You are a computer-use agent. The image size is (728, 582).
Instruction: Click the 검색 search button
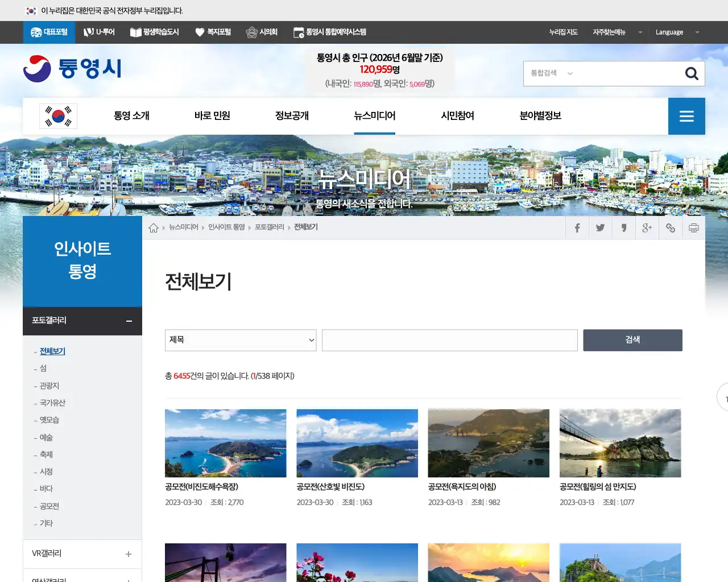[x=632, y=340]
